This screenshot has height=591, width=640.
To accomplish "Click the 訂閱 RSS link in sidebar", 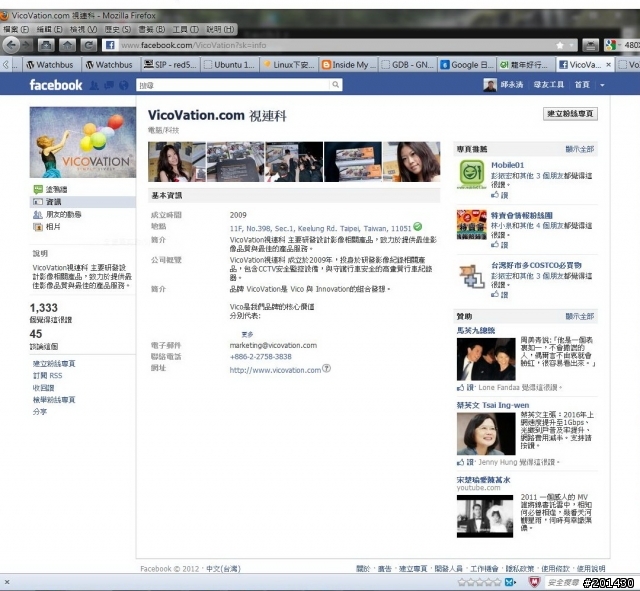I will 47,375.
